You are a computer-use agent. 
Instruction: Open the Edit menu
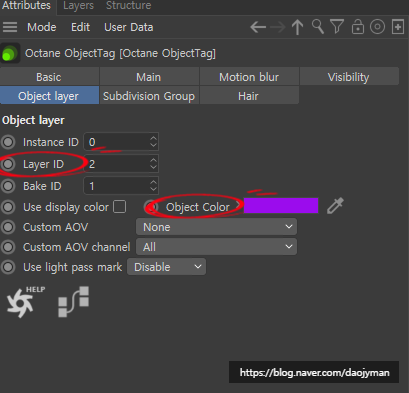(80, 27)
